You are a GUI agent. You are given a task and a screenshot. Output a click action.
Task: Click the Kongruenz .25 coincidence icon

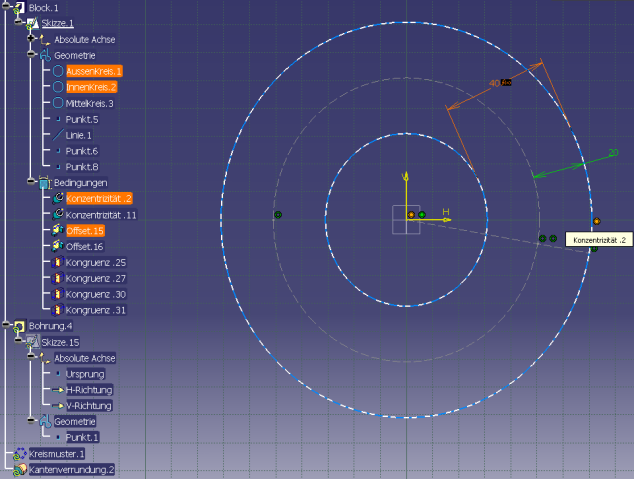58,262
